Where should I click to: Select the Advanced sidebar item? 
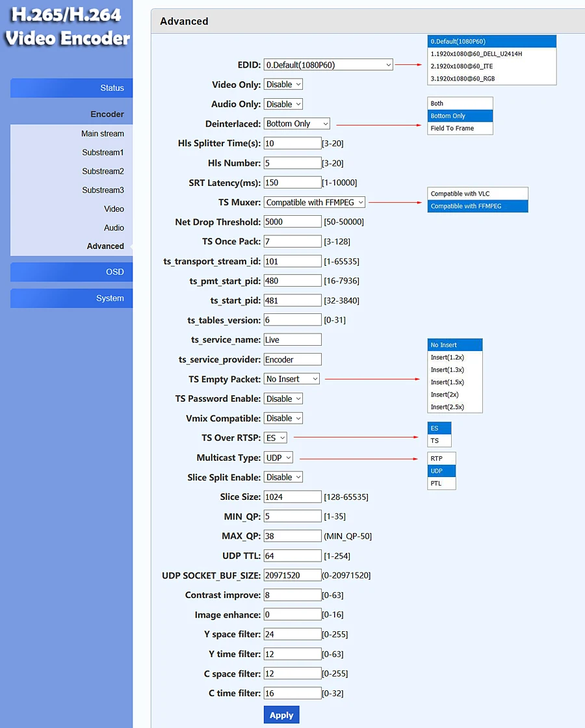pos(105,246)
